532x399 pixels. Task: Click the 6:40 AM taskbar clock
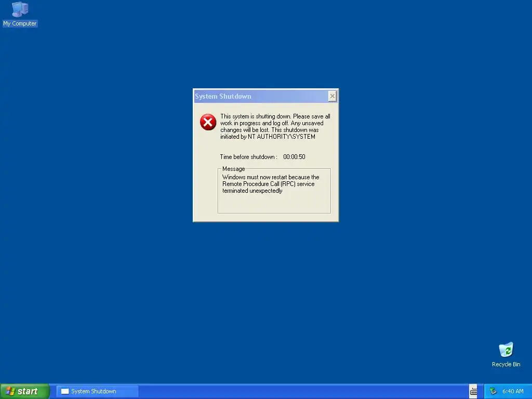click(x=513, y=391)
